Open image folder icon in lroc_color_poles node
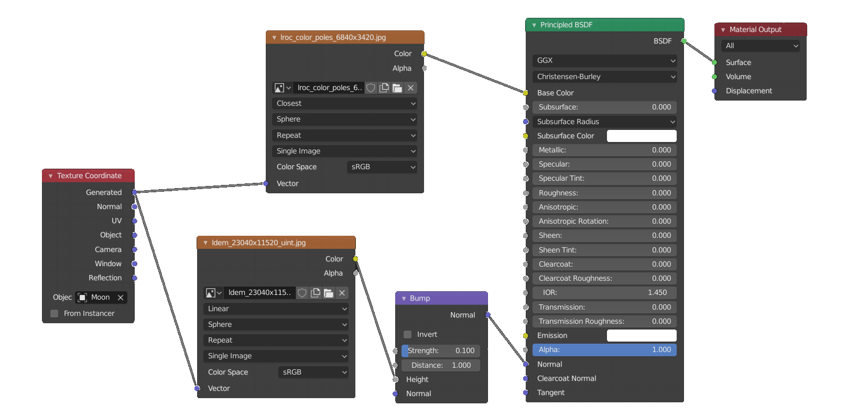This screenshot has width=868, height=417. [397, 88]
